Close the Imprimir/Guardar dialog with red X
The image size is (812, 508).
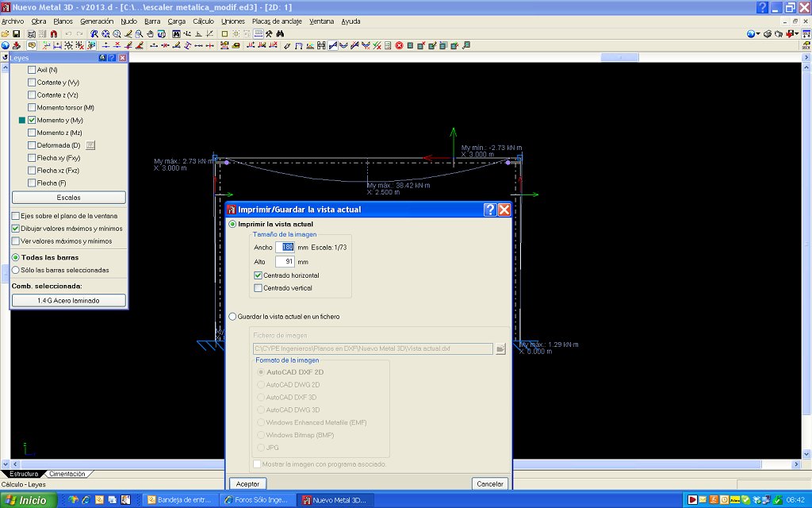504,210
